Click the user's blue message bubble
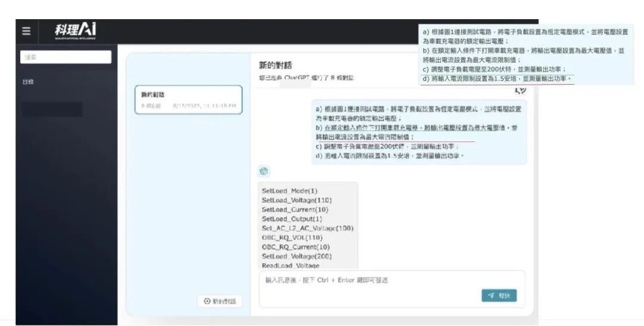This screenshot has height=326, width=644. [419, 132]
